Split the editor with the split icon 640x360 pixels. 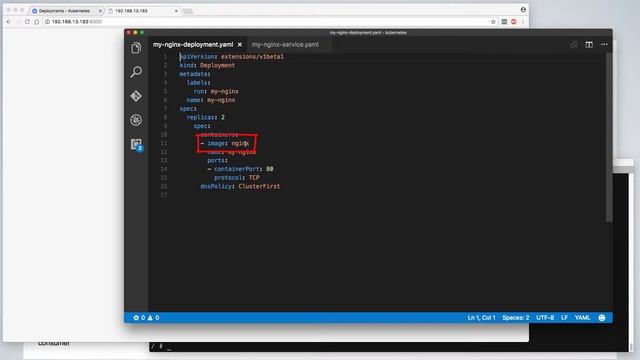pyautogui.click(x=589, y=44)
